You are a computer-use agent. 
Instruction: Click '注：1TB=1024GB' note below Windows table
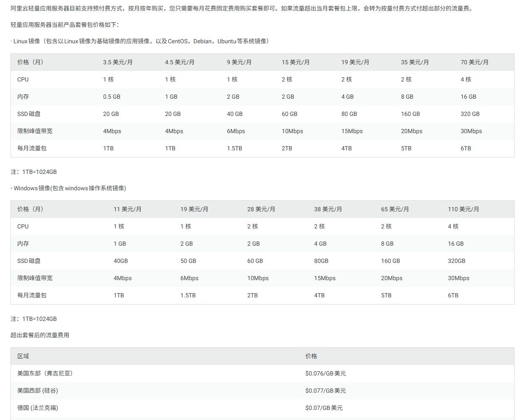pyautogui.click(x=34, y=319)
